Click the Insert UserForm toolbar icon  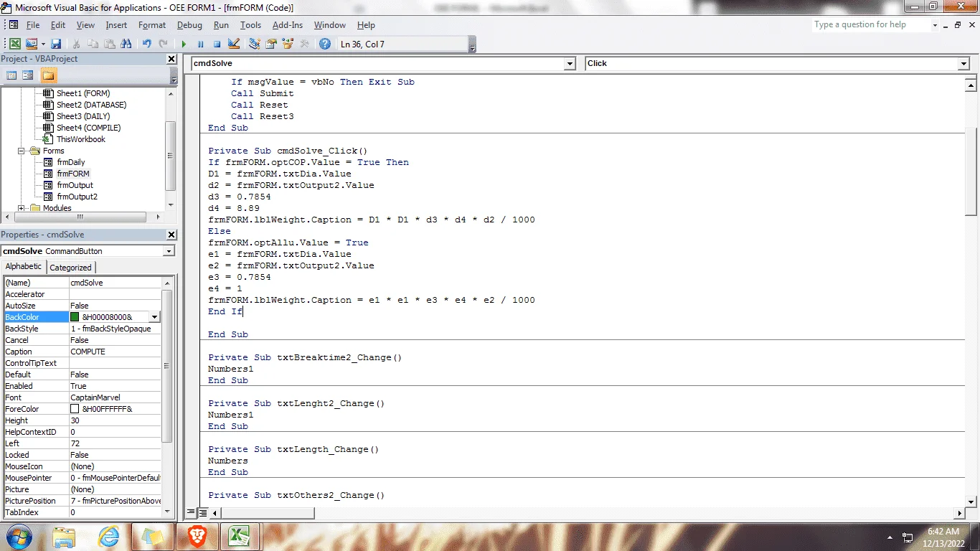pos(31,44)
